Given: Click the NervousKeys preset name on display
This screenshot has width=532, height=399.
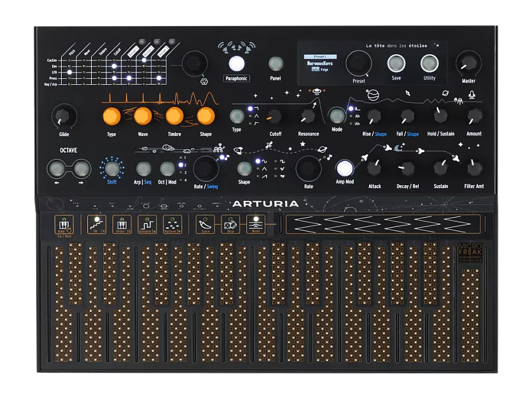Looking at the screenshot, I should 319,64.
